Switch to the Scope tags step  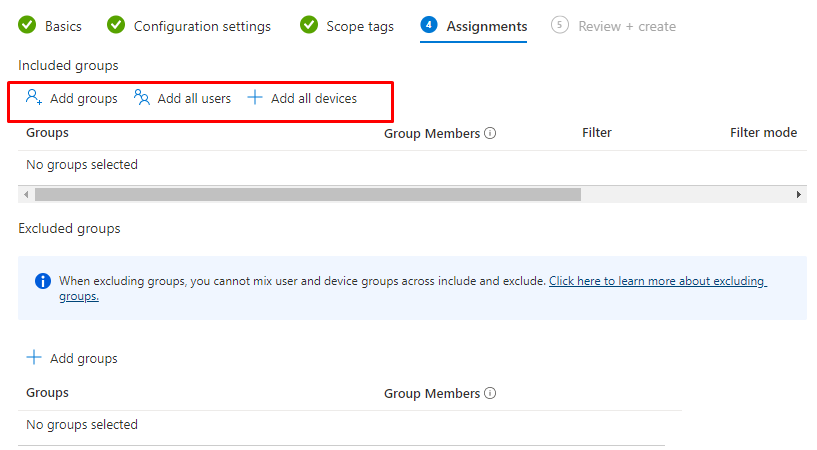click(x=359, y=26)
